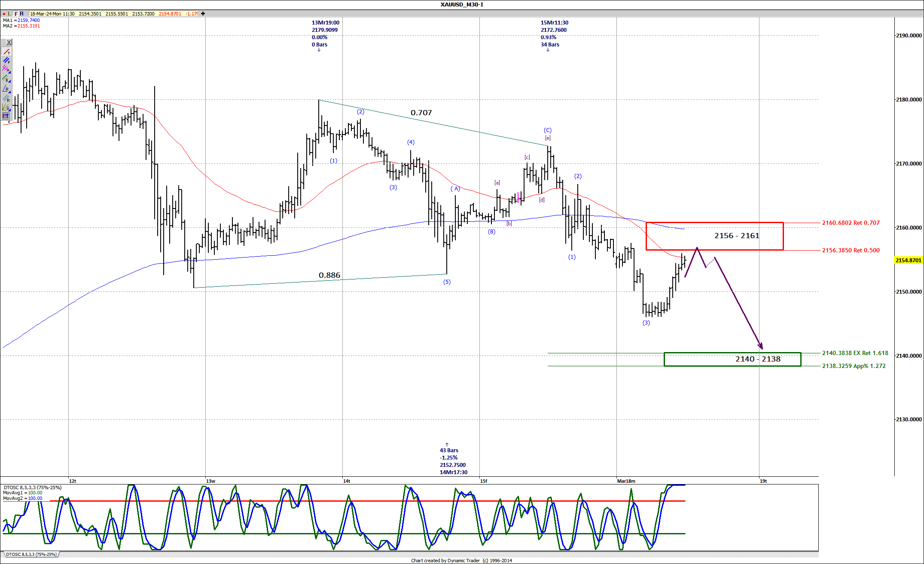Click the plus crosshair icon after data bar
This screenshot has width=924, height=564.
click(x=203, y=14)
